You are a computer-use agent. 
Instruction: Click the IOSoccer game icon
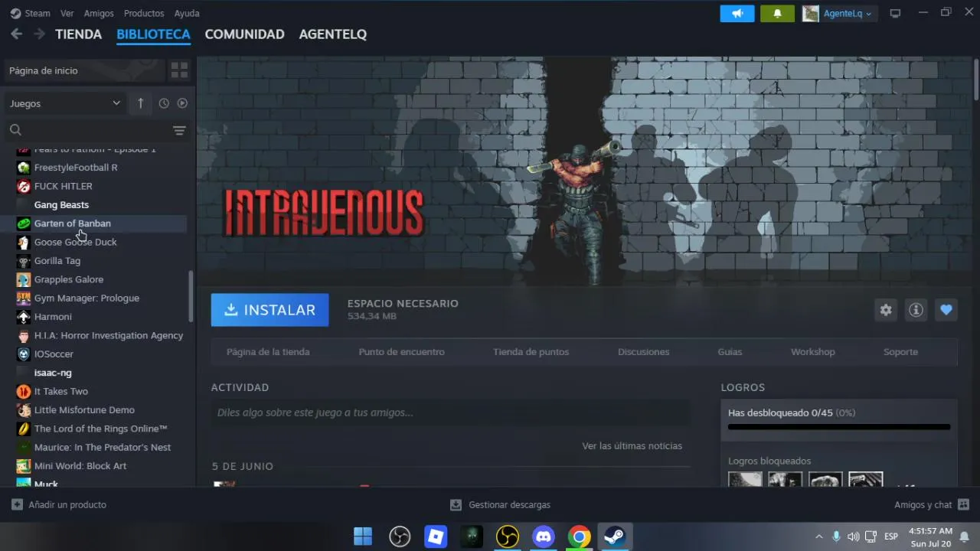coord(24,354)
